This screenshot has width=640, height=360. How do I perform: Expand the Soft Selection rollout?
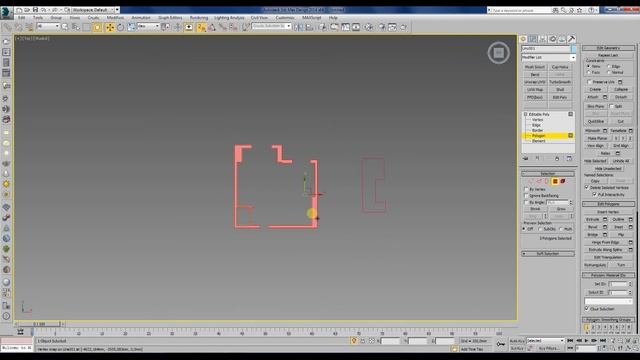(548, 254)
